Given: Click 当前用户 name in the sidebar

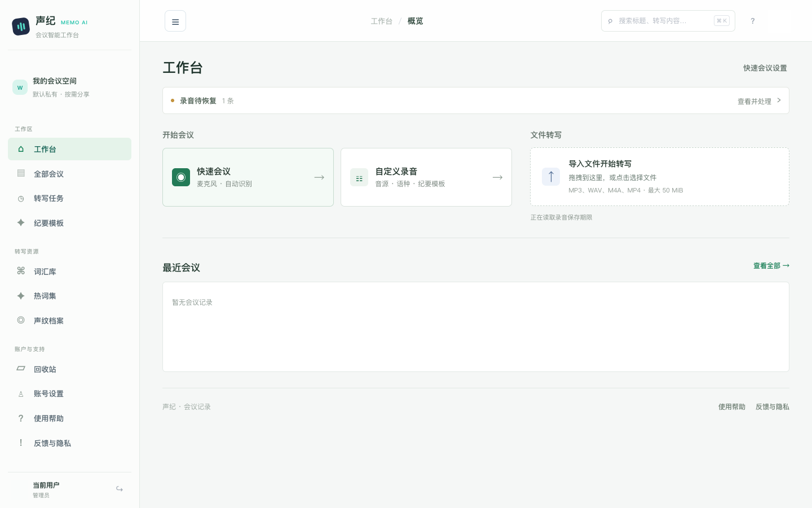Looking at the screenshot, I should [46, 485].
